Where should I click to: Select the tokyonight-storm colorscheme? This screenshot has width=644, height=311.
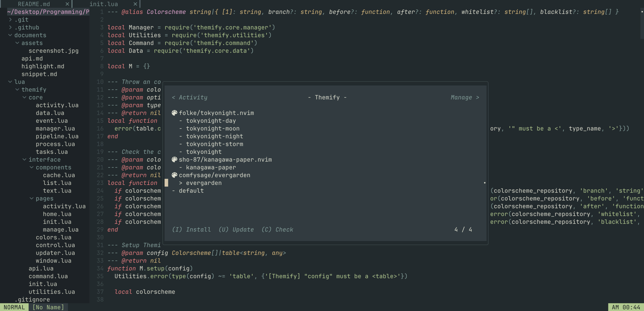[214, 144]
